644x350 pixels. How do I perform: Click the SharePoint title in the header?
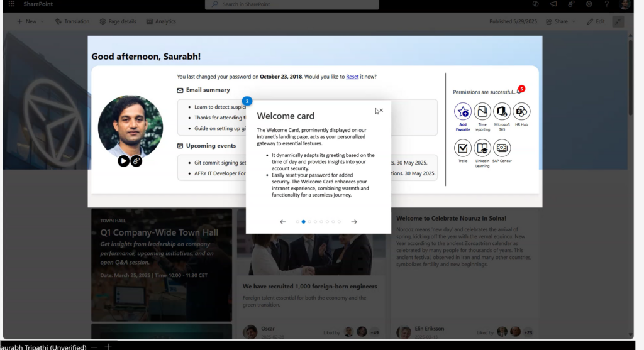[38, 4]
